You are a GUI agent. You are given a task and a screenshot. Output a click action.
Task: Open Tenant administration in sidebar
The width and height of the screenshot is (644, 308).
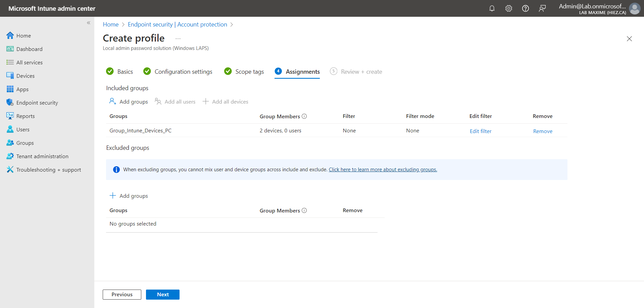[42, 156]
